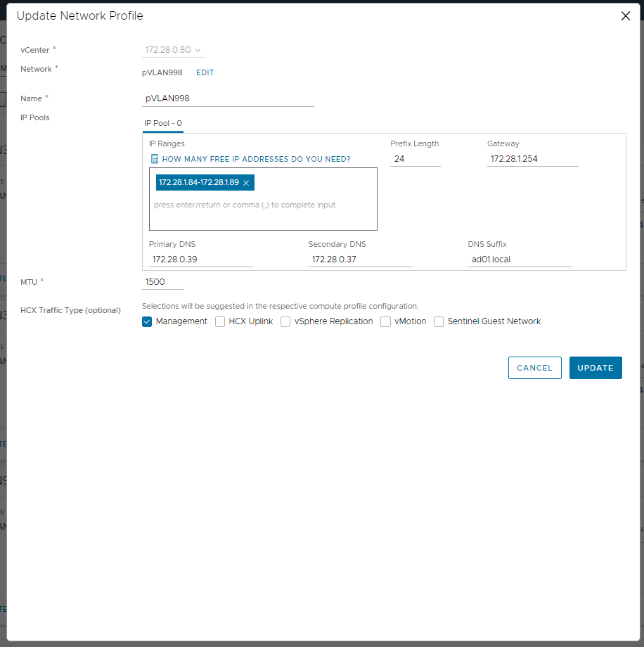
Task: Uncheck the Management traffic type
Action: (147, 321)
